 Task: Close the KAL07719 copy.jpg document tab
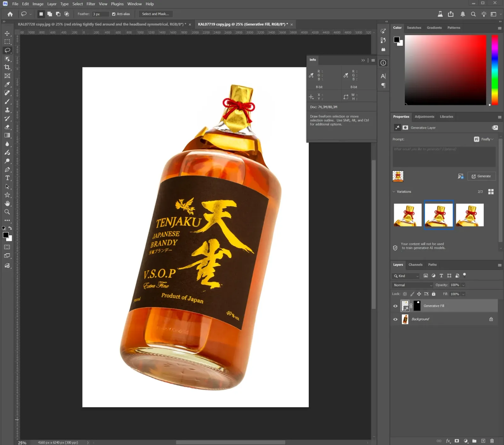[x=292, y=25]
